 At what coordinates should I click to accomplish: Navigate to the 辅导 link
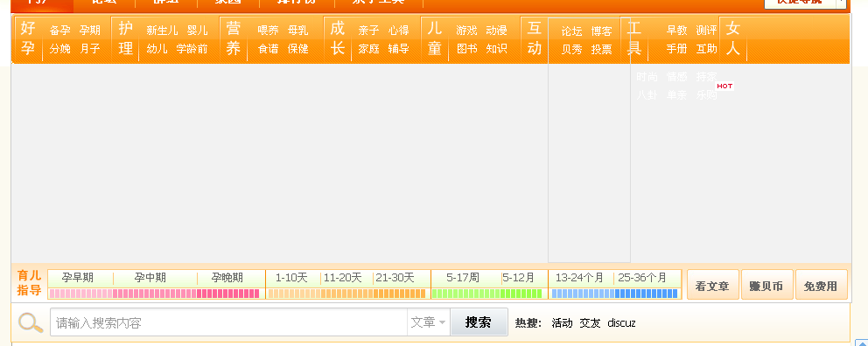click(399, 49)
